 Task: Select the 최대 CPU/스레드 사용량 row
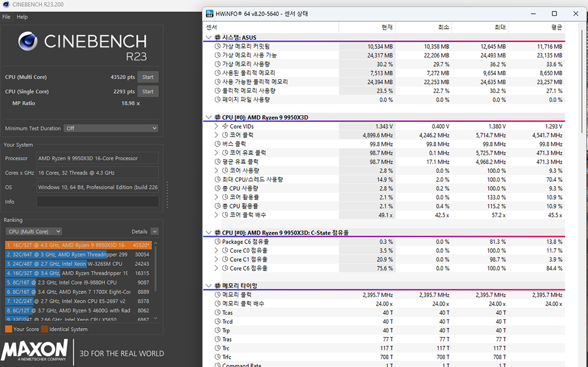(384, 180)
